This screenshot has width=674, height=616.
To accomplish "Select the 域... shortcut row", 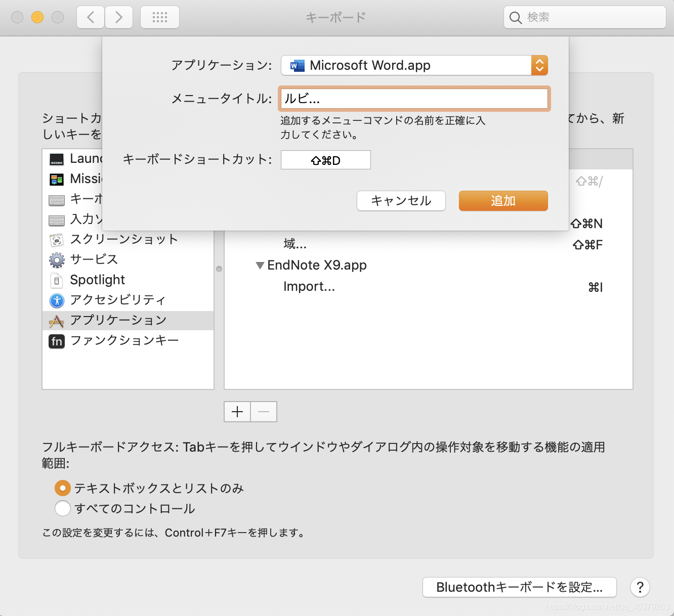I will 429,245.
